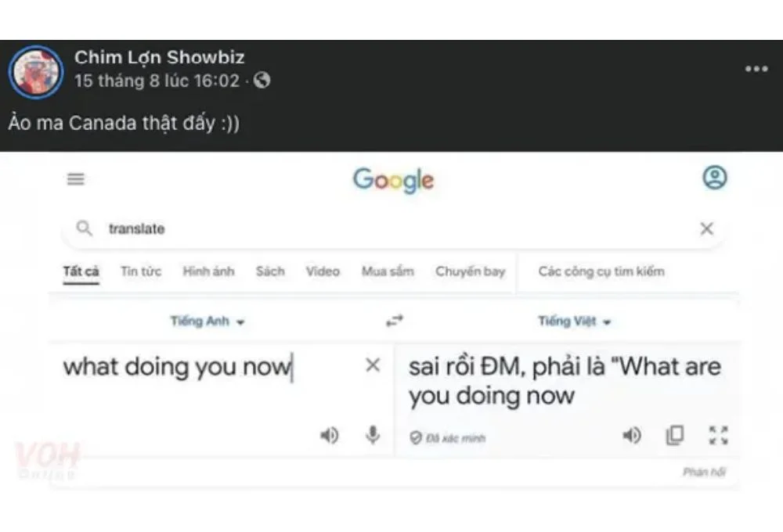Activate microphone voice input

(373, 435)
